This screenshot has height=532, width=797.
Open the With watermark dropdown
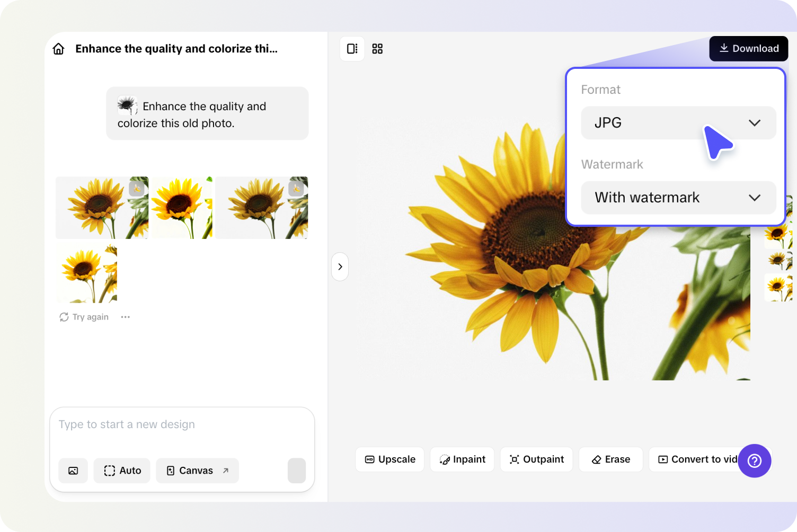pyautogui.click(x=678, y=198)
